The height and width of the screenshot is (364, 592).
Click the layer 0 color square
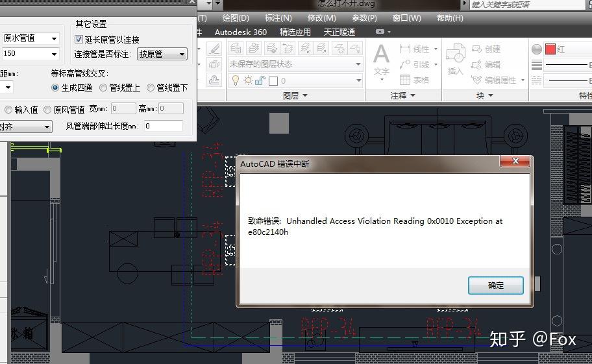(273, 80)
